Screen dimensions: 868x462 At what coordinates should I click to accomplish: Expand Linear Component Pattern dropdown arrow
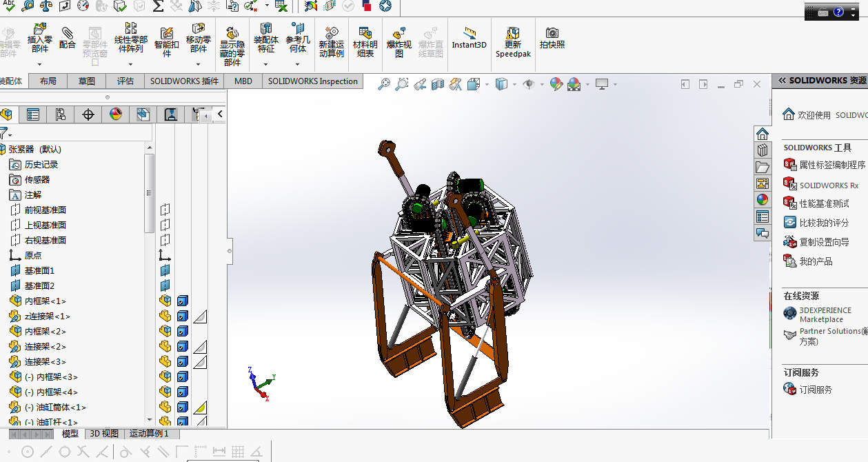coord(130,64)
